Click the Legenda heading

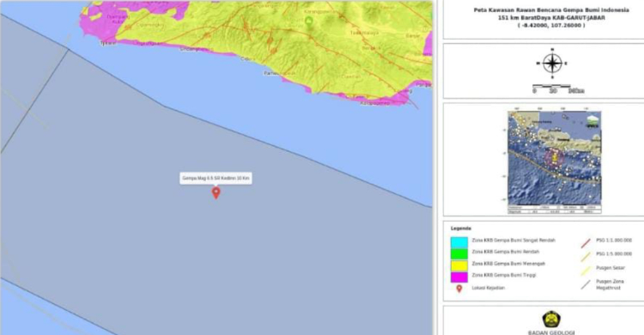tap(461, 228)
